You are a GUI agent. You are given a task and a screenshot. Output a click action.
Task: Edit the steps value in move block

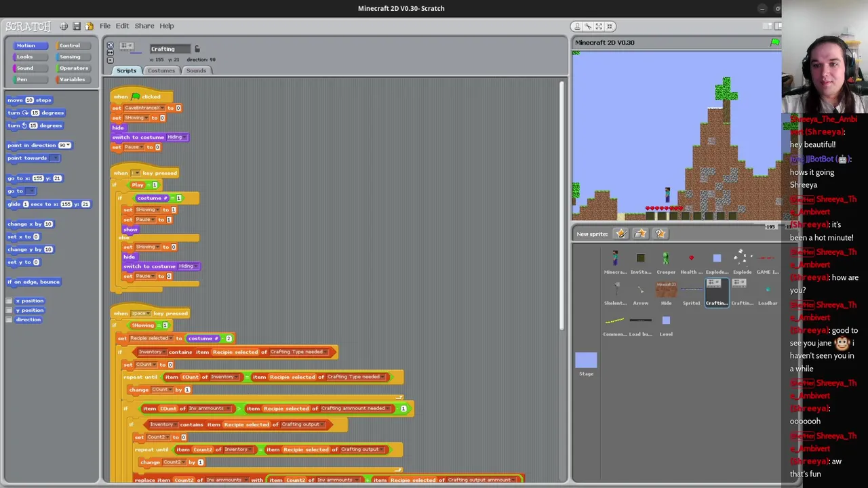tap(29, 100)
